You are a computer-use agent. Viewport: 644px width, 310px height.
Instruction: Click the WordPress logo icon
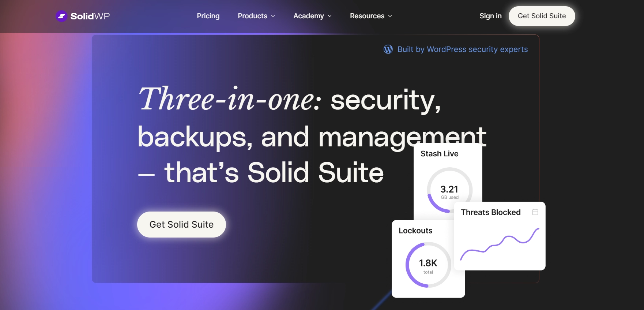[x=388, y=49]
